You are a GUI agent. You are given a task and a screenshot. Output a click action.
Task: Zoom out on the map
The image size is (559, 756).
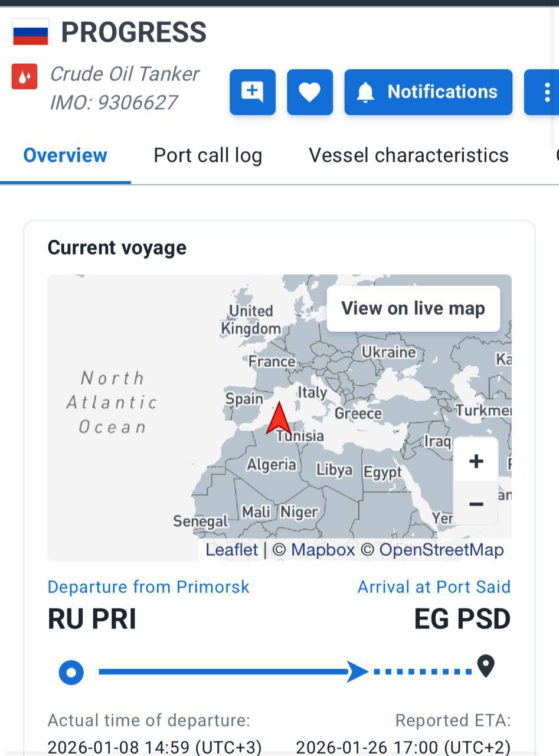(x=476, y=504)
